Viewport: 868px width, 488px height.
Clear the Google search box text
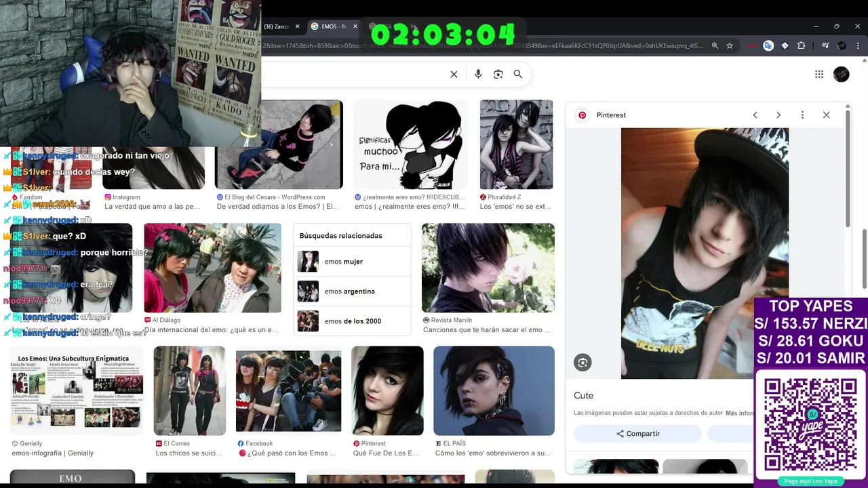coord(454,75)
